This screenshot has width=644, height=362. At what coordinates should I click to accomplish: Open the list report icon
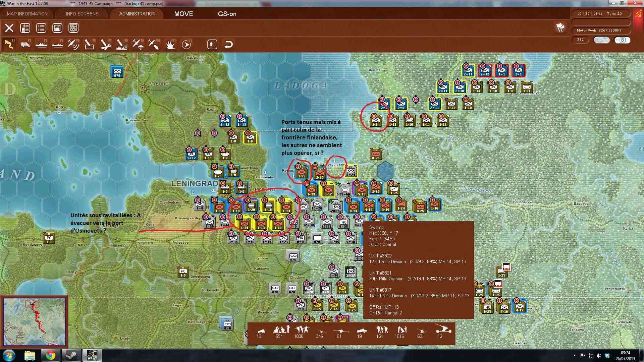41,28
